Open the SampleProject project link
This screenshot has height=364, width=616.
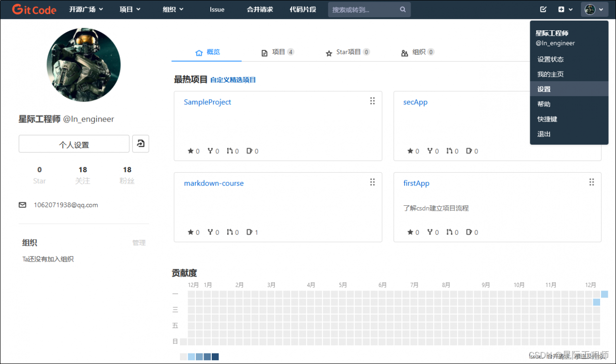(x=207, y=102)
